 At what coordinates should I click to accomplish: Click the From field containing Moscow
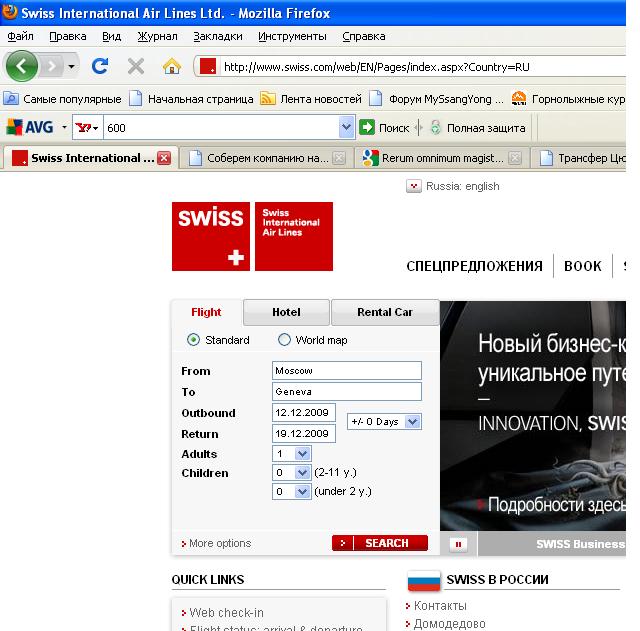tap(347, 371)
